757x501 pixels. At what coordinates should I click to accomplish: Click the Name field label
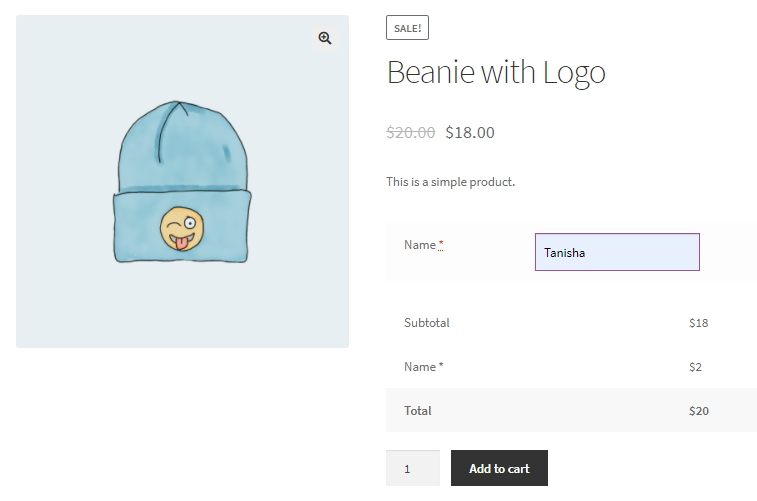[x=420, y=245]
